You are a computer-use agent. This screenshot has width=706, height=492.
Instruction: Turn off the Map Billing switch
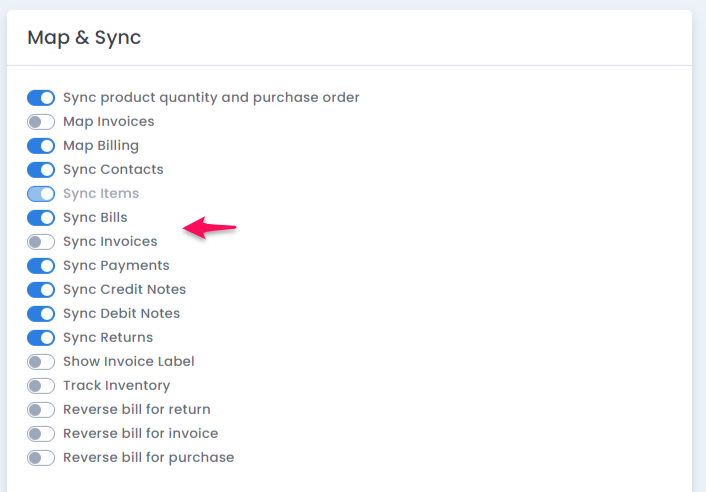click(x=41, y=146)
